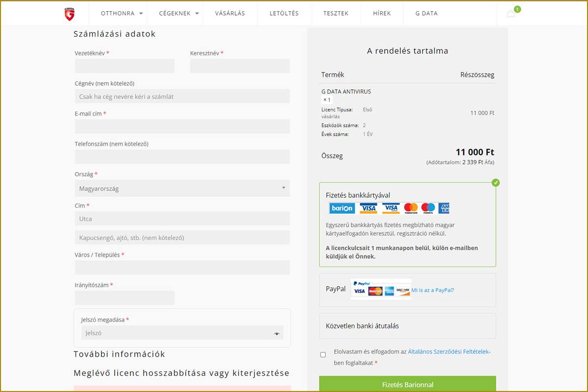Image resolution: width=588 pixels, height=392 pixels.
Task: Toggle password visibility eye icon
Action: click(x=277, y=333)
